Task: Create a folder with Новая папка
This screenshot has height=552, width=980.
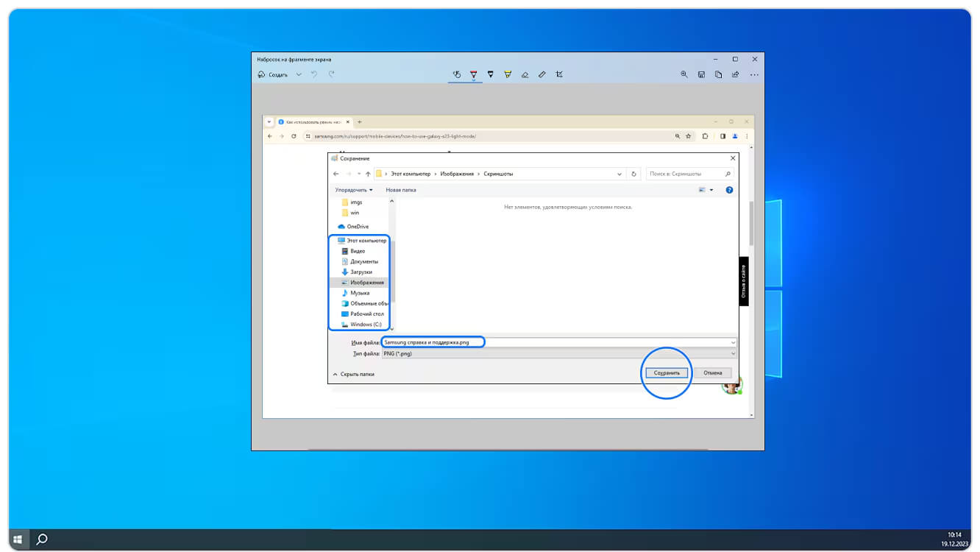Action: click(401, 190)
